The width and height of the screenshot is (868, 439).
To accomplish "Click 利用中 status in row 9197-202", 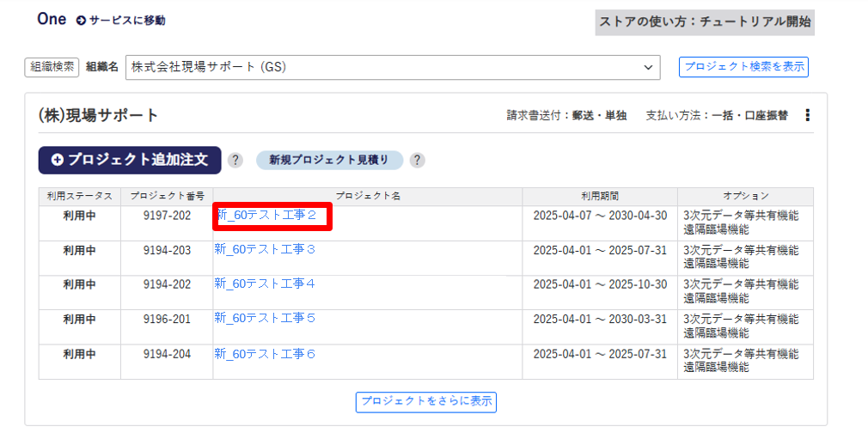I will tap(79, 216).
